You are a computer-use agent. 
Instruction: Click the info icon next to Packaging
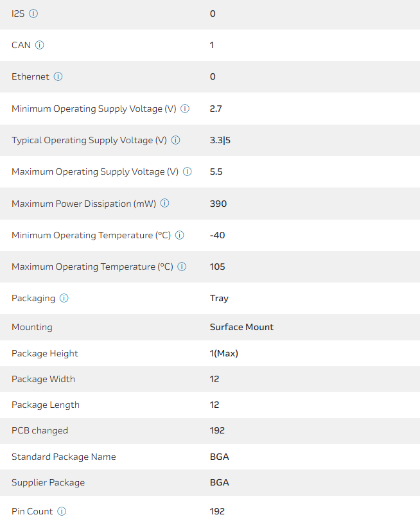point(64,298)
